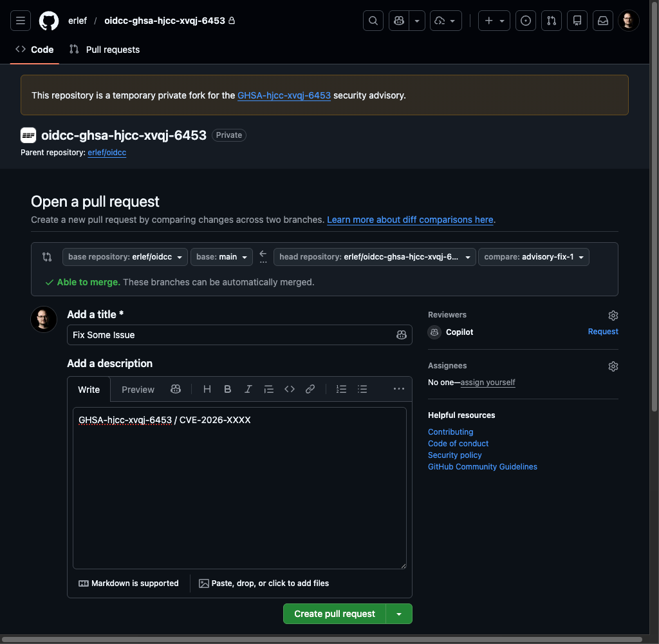Insert a link with chain icon
Viewport: 659px width, 644px height.
point(310,389)
